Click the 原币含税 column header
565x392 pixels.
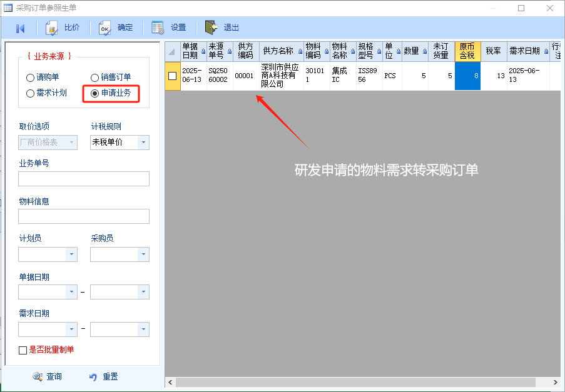(x=467, y=51)
